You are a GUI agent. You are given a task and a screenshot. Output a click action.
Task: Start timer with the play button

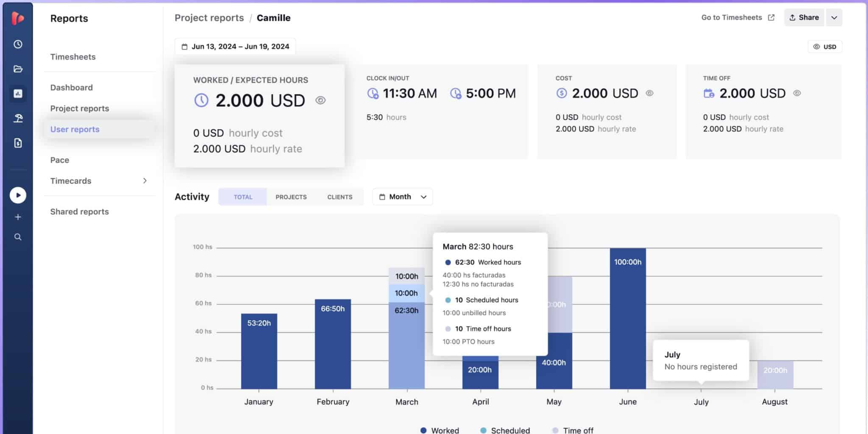pos(18,195)
